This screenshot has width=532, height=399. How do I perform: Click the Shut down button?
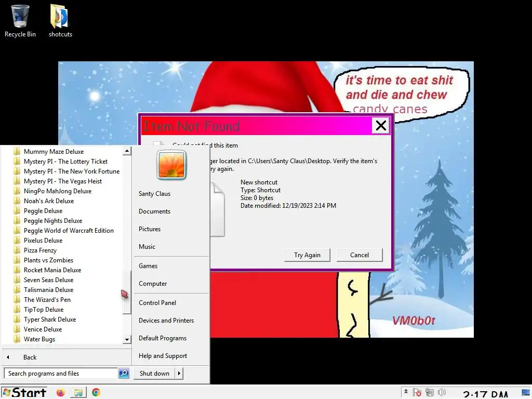coord(154,373)
